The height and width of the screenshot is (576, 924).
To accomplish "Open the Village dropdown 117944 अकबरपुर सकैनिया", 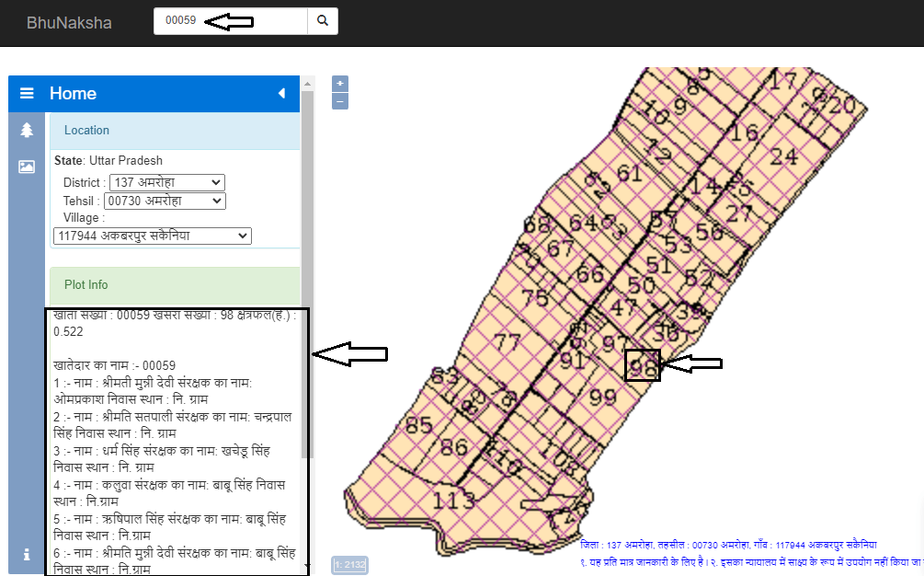I will [153, 236].
